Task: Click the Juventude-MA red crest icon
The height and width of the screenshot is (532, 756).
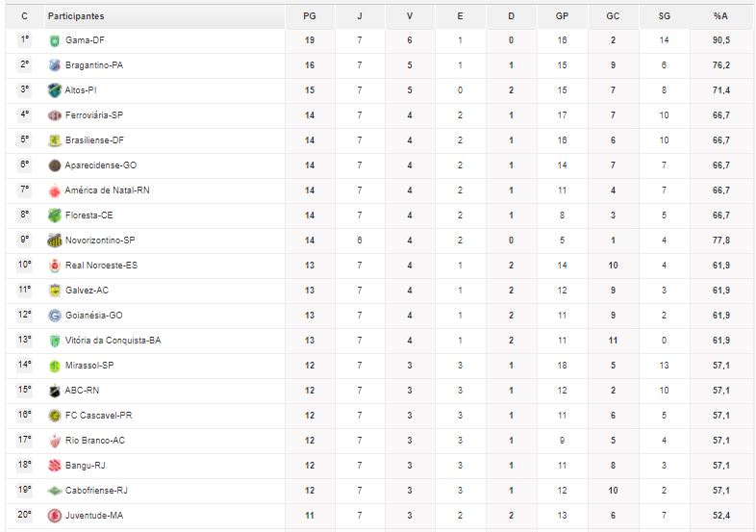Action: (x=55, y=516)
